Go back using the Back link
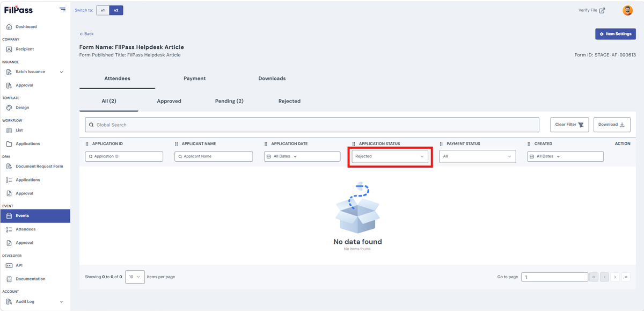Image resolution: width=644 pixels, height=311 pixels. (x=86, y=34)
